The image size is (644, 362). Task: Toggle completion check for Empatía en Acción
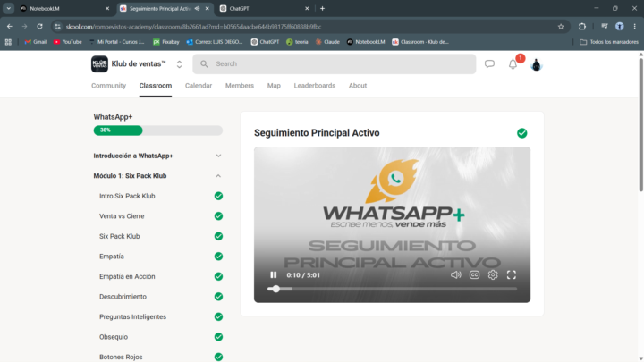(218, 276)
